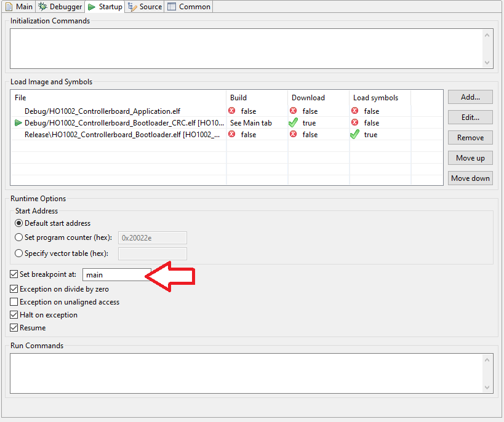
Task: Click the Add button to load a new image
Action: [470, 97]
